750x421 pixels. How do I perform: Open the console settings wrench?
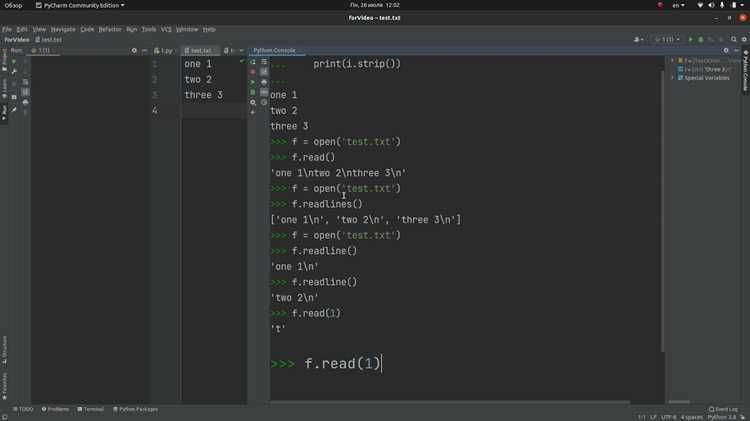[253, 102]
